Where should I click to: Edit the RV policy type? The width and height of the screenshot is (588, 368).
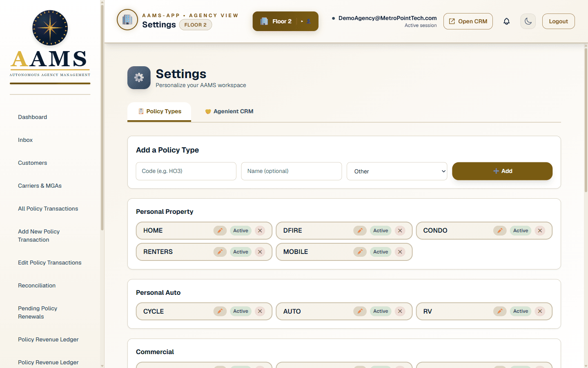[500, 311]
